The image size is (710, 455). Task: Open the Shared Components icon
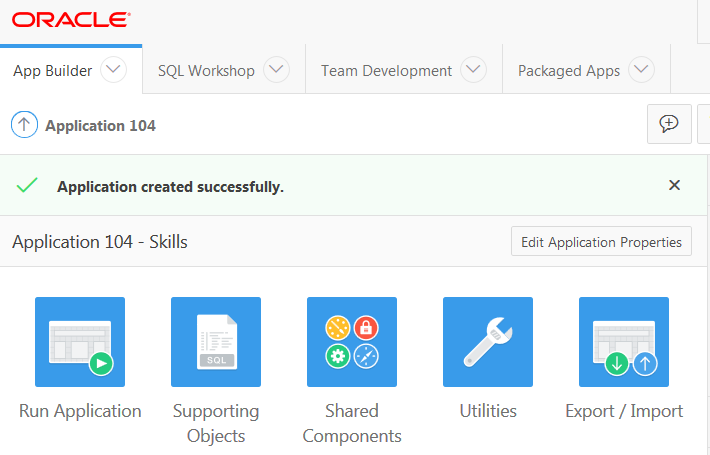pos(352,342)
